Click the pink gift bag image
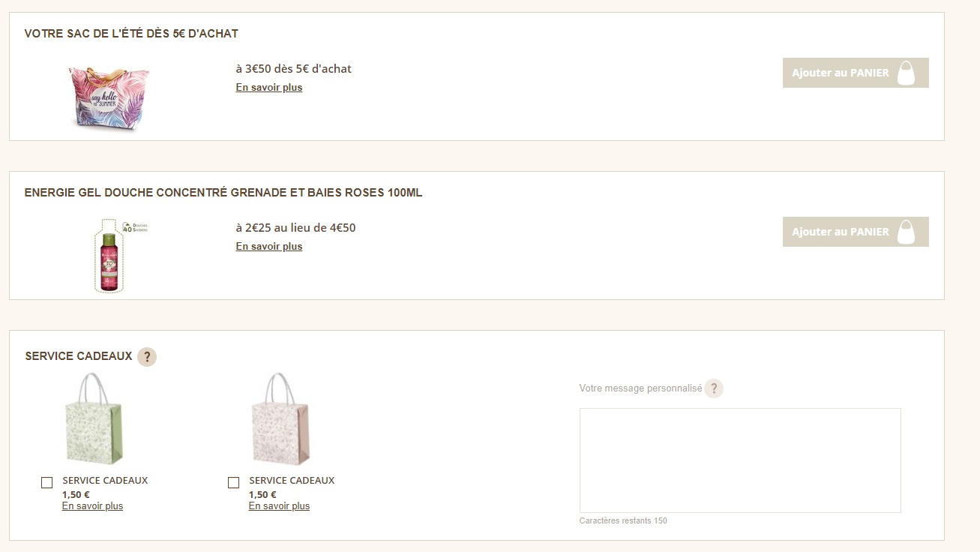Image resolution: width=980 pixels, height=552 pixels. (x=281, y=421)
